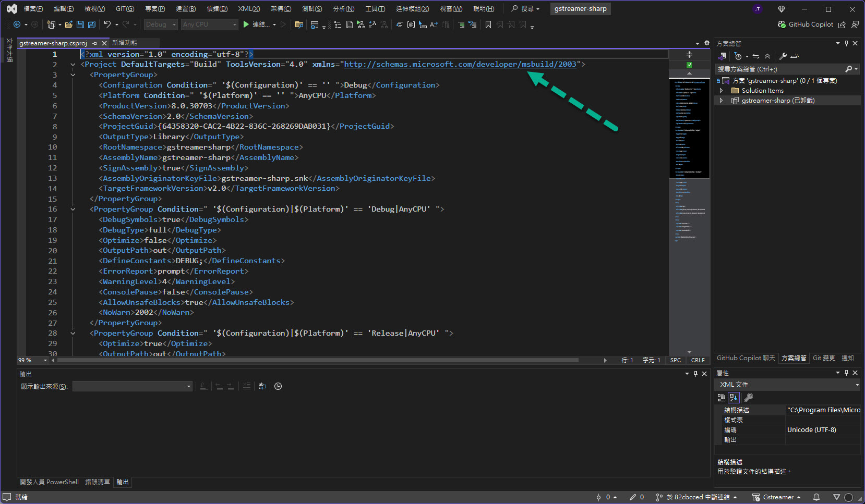Click the Undo icon in the toolbar
The image size is (865, 504).
[107, 24]
